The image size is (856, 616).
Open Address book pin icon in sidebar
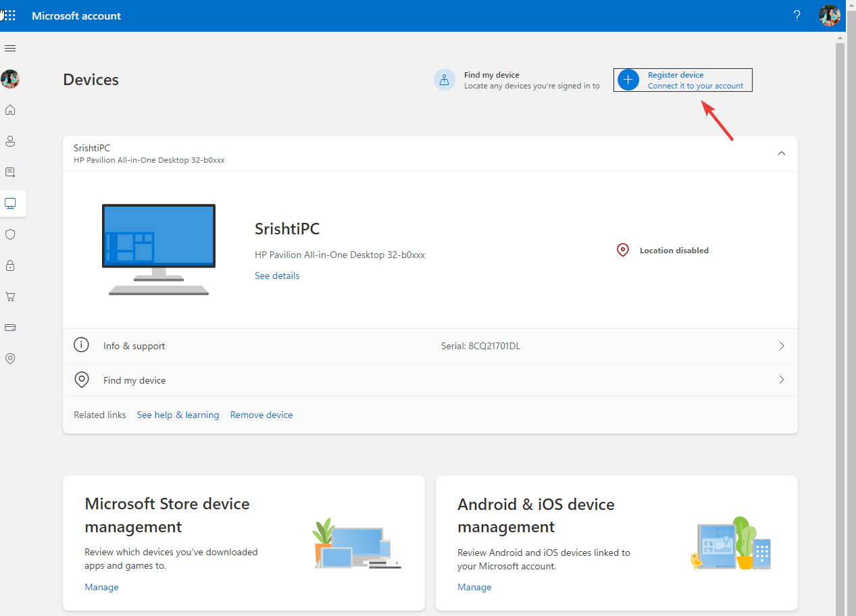point(10,359)
